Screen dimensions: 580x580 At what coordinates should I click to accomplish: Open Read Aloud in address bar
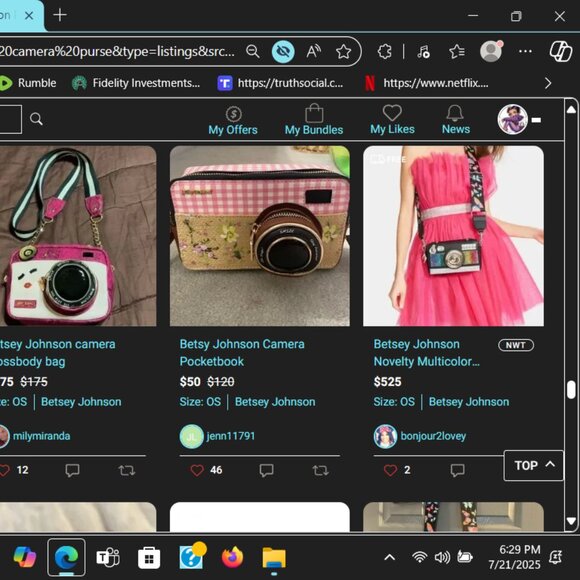pyautogui.click(x=313, y=51)
